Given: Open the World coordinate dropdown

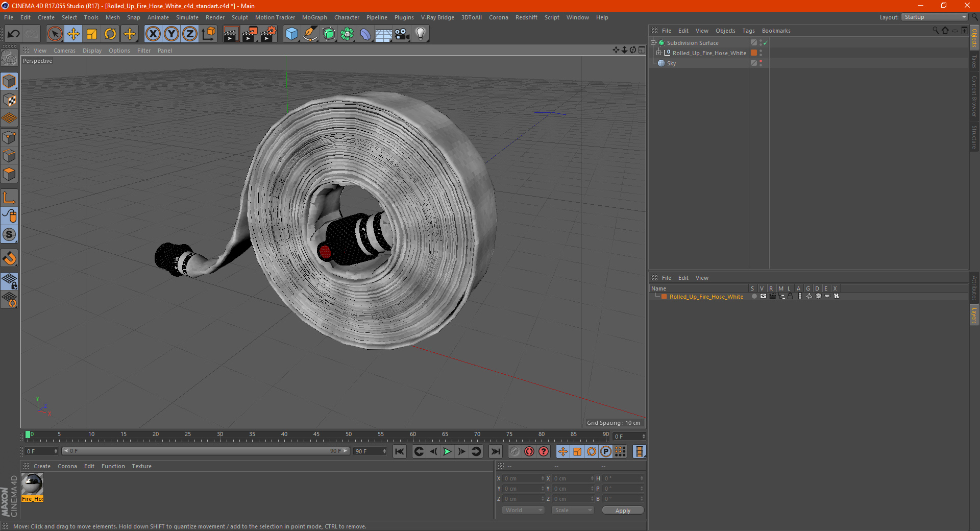Looking at the screenshot, I should [523, 510].
